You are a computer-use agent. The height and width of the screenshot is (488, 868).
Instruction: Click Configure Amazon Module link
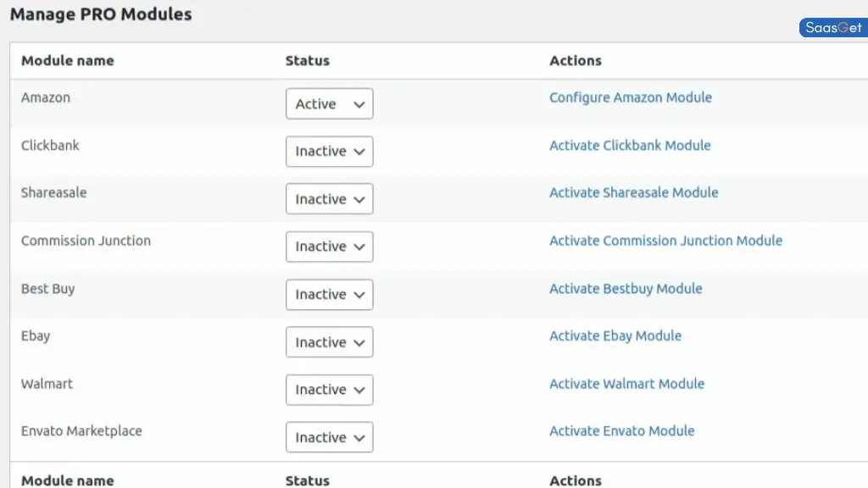tap(631, 97)
